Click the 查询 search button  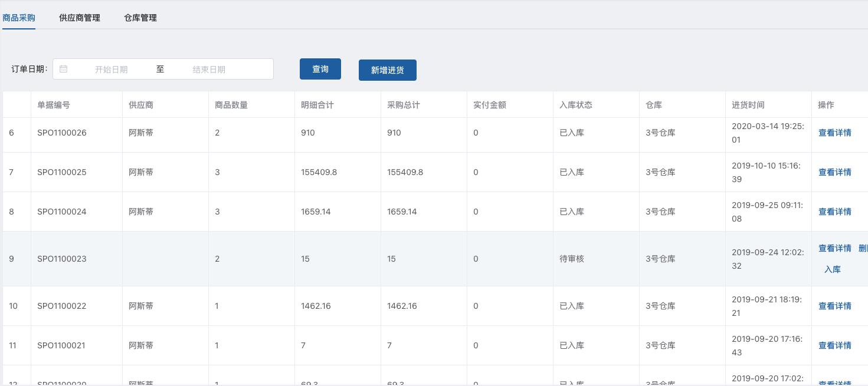click(320, 69)
